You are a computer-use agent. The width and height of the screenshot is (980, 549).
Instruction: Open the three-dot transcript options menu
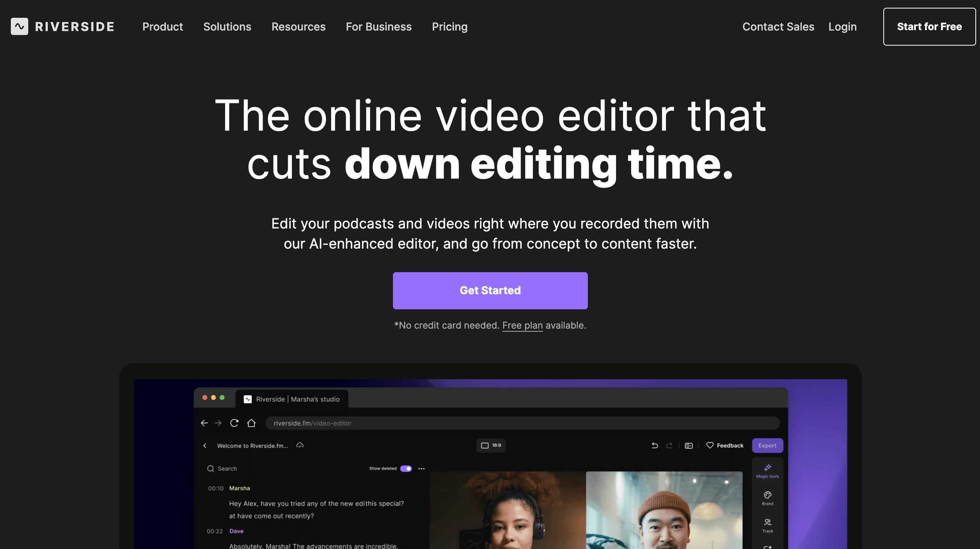422,468
